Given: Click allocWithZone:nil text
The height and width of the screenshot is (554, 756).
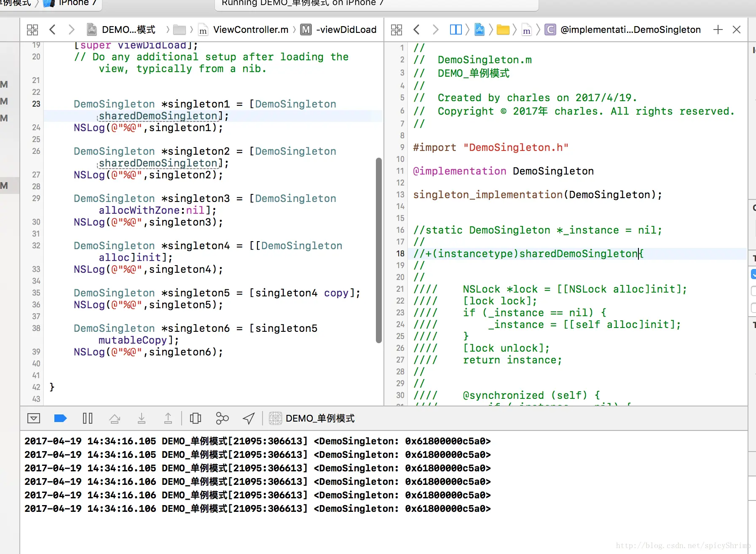Looking at the screenshot, I should [x=152, y=210].
